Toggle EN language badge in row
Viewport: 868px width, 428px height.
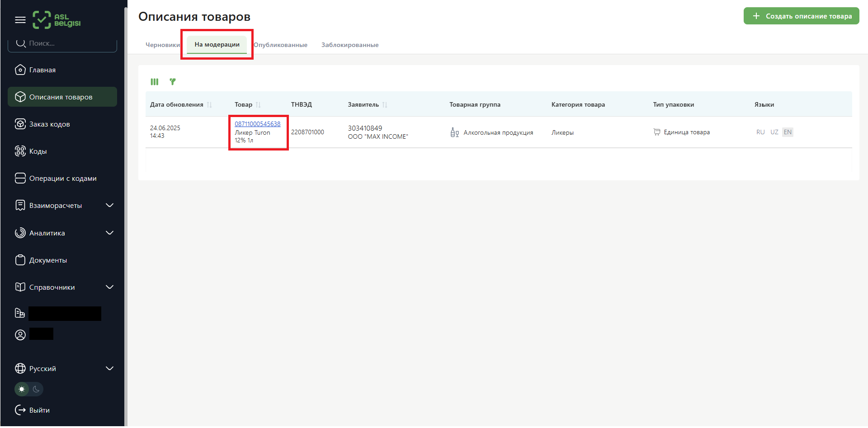(788, 132)
